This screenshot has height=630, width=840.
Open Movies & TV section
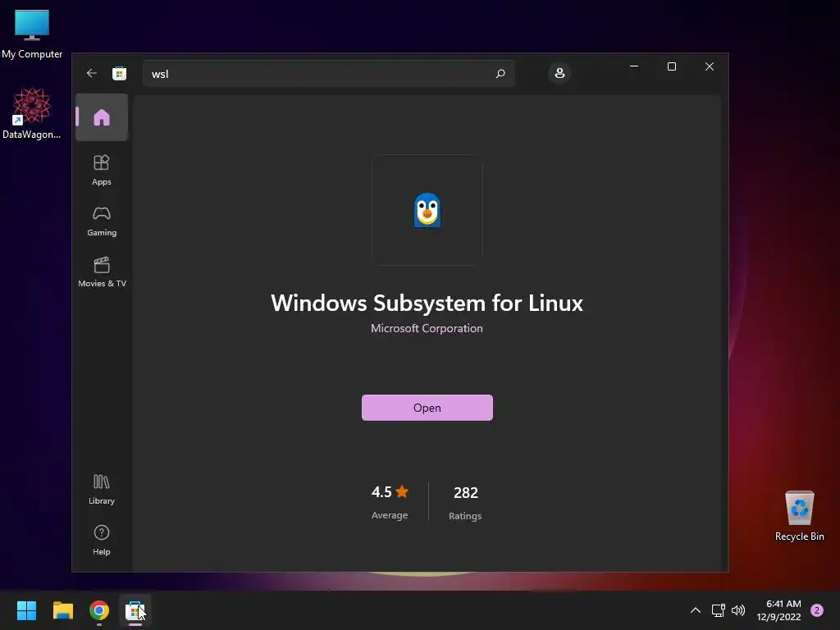pos(102,272)
